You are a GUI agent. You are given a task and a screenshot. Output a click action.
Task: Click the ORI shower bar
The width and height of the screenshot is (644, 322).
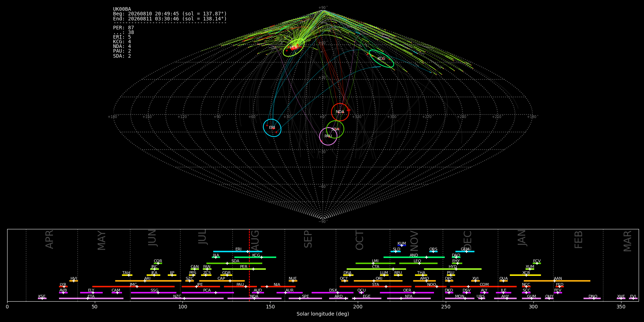378,281
